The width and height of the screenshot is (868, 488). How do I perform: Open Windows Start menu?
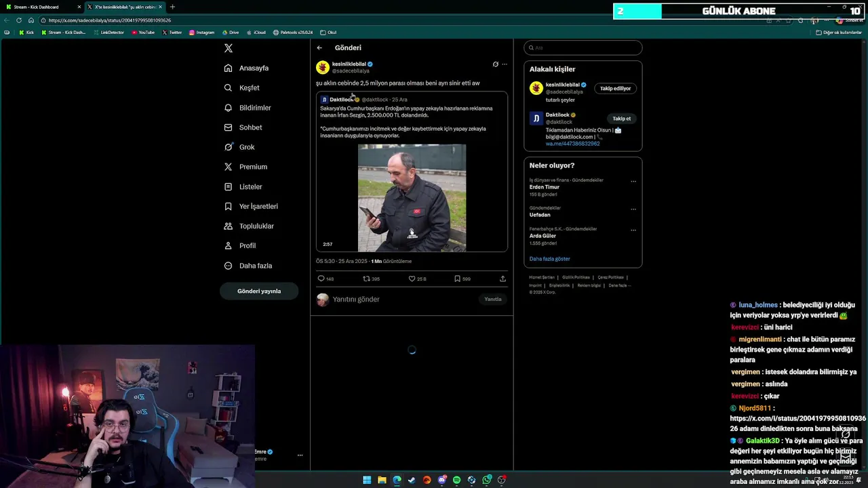(367, 480)
